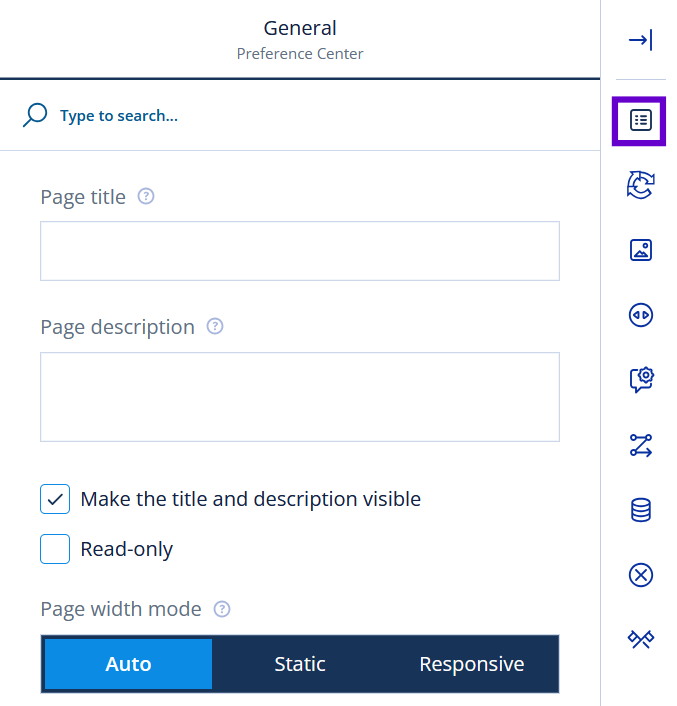Image resolution: width=677 pixels, height=706 pixels.
Task: Show help for Page width mode
Action: (x=221, y=609)
